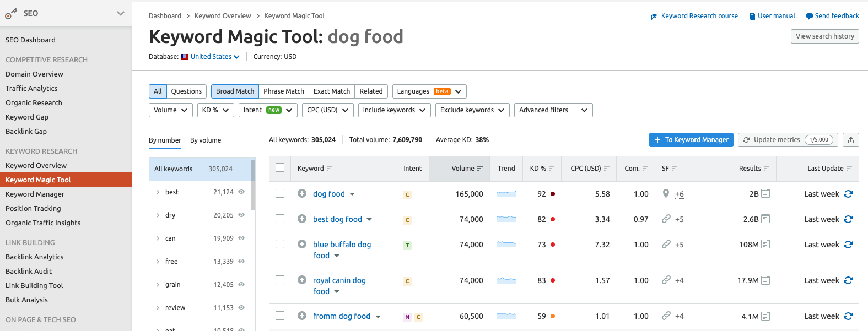Open the Volume filter dropdown
This screenshot has height=331, width=868.
171,110
